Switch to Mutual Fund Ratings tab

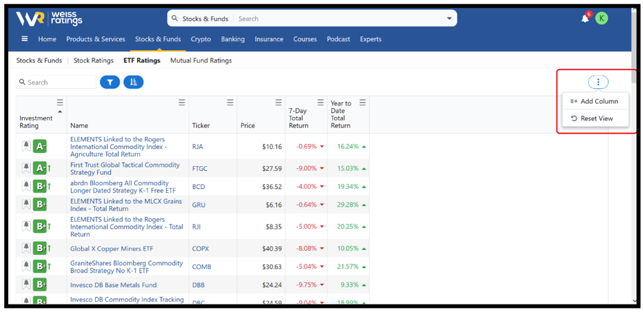pos(201,61)
